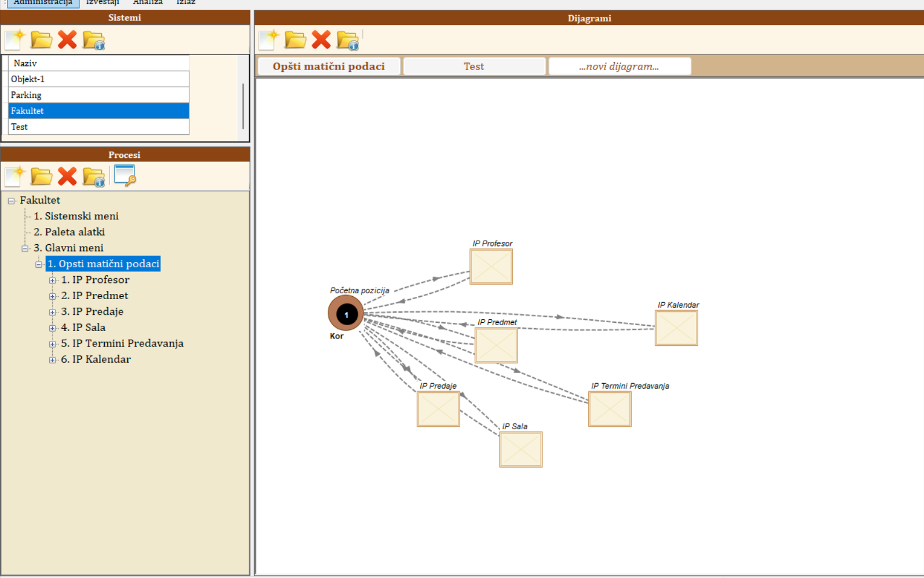Open folder icon in Sistemi toolbar
The image size is (924, 578).
coord(41,40)
